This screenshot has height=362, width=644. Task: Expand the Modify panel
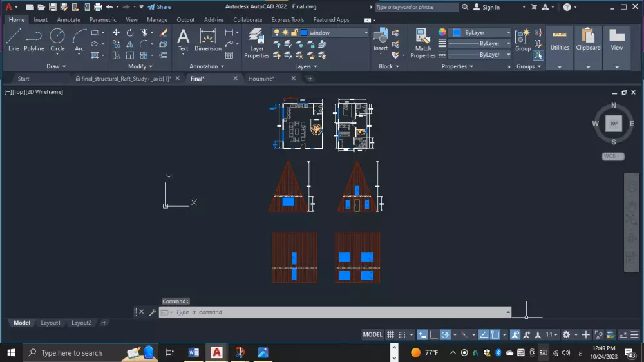[140, 66]
